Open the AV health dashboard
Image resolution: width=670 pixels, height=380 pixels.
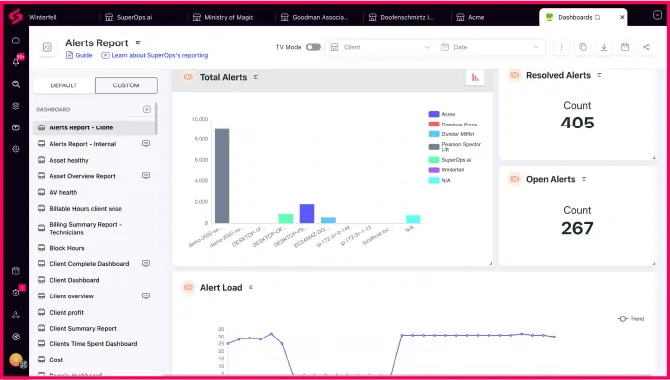click(x=94, y=192)
